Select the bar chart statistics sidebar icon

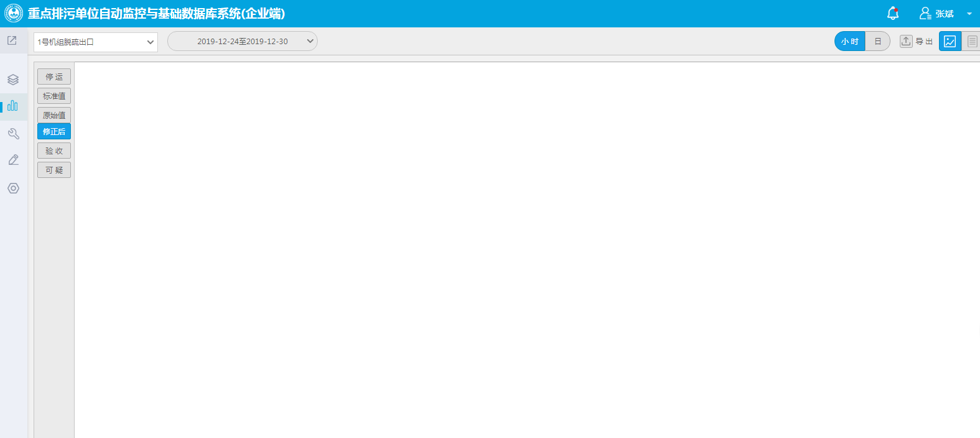pos(12,106)
